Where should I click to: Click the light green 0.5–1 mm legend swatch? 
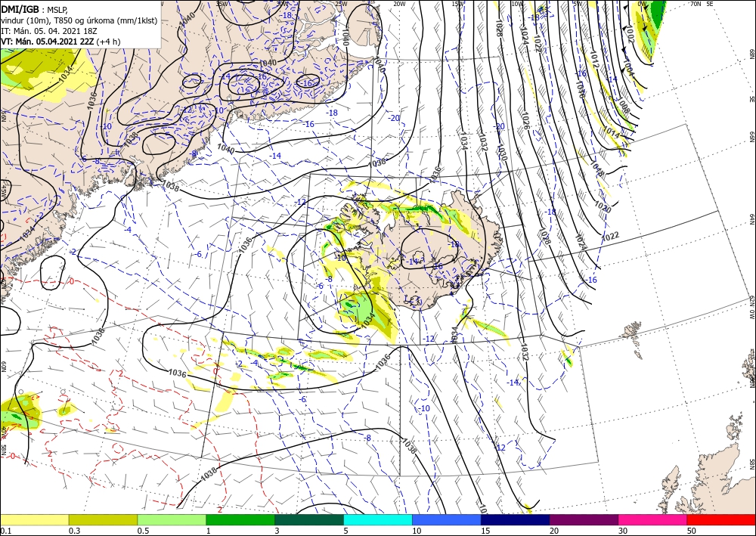(172, 519)
